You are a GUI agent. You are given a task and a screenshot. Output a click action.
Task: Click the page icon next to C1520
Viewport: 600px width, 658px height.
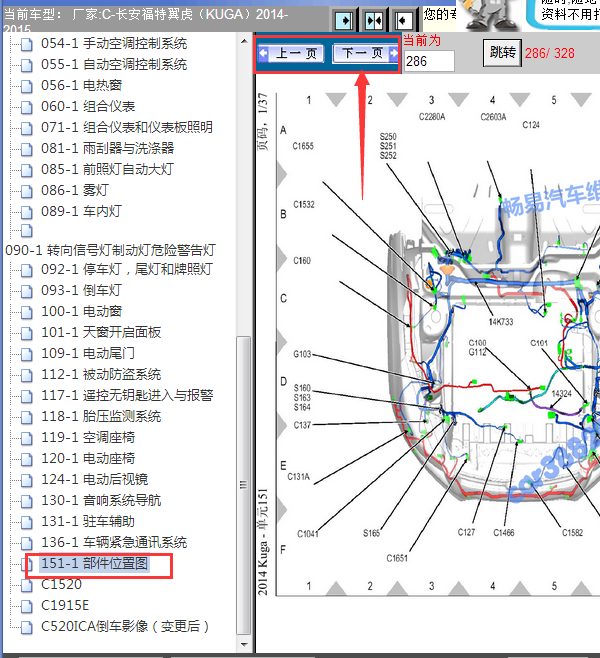[26, 585]
